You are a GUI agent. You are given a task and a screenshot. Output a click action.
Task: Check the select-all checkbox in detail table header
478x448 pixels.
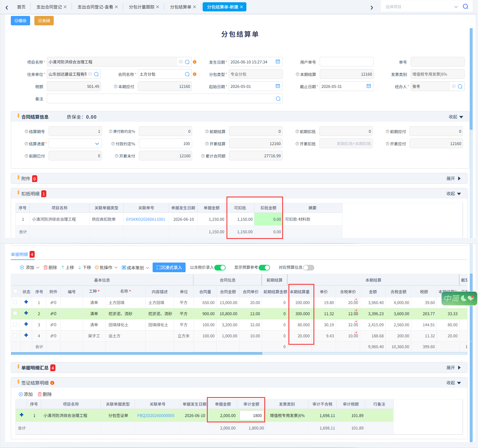15,291
